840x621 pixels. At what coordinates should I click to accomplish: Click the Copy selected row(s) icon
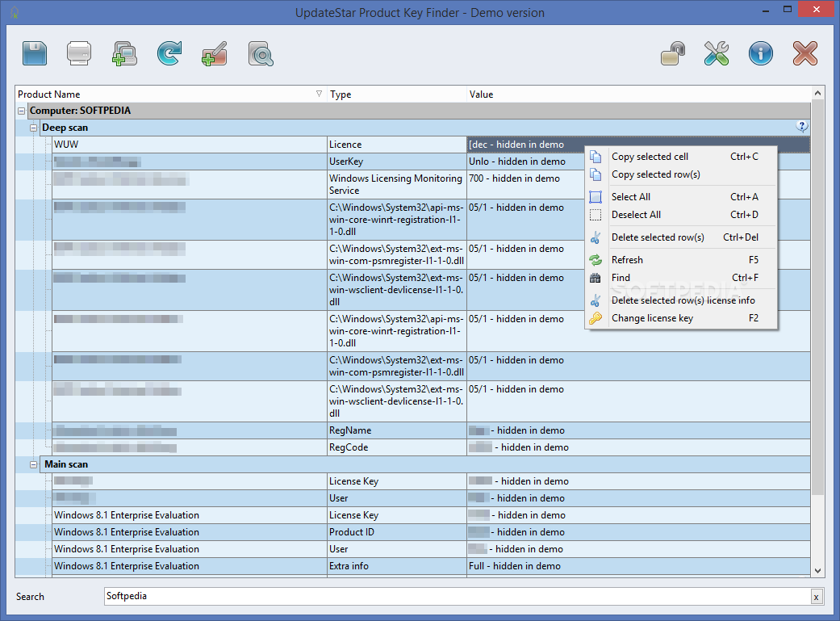coord(596,174)
